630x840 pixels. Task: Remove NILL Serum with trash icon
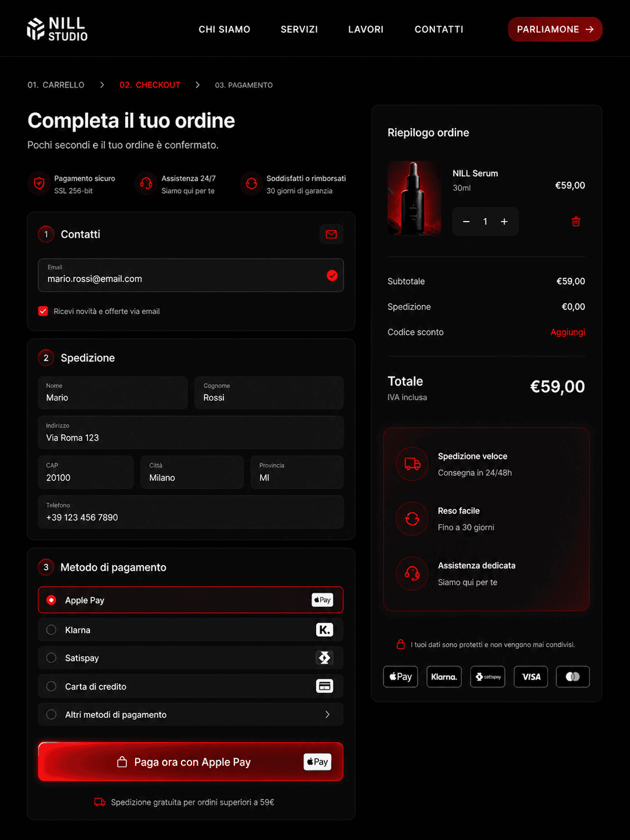pyautogui.click(x=576, y=222)
